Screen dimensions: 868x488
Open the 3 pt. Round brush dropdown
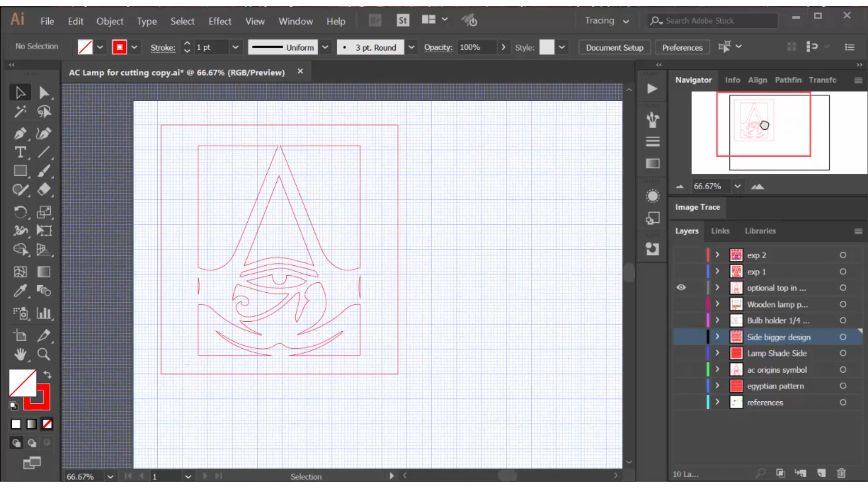click(411, 47)
